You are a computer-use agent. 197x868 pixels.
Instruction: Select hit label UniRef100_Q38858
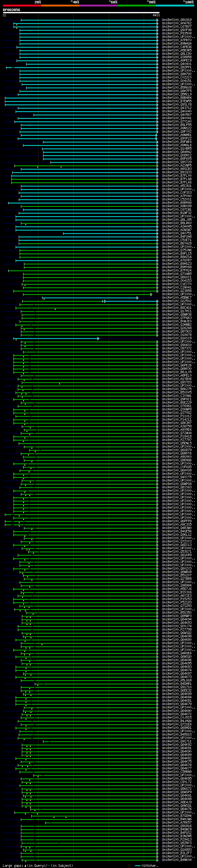click(177, 57)
